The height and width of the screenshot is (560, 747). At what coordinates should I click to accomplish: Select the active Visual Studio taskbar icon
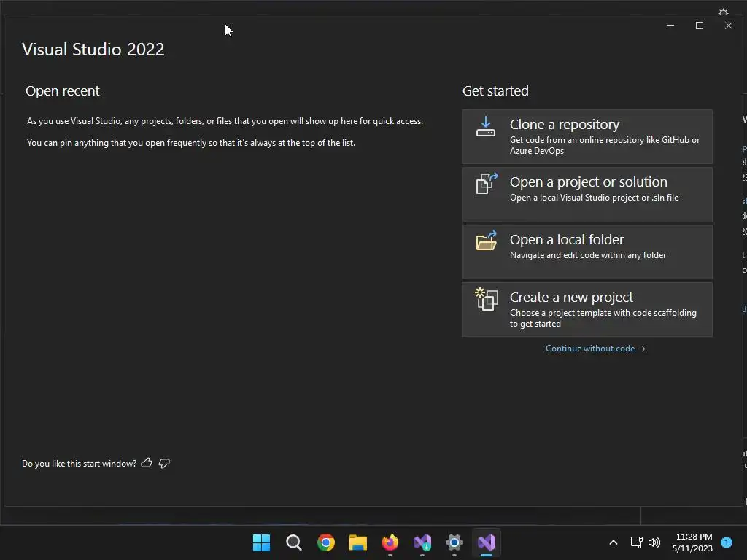pos(487,542)
